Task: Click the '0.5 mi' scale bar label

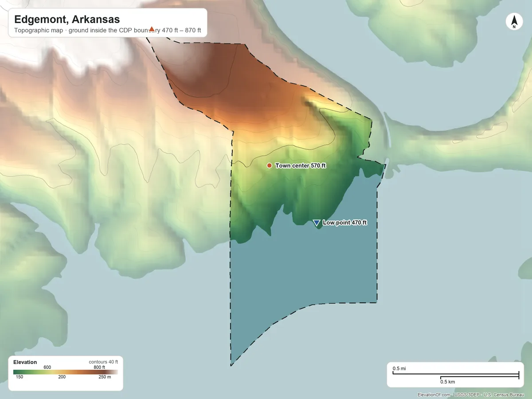Action: (x=399, y=368)
